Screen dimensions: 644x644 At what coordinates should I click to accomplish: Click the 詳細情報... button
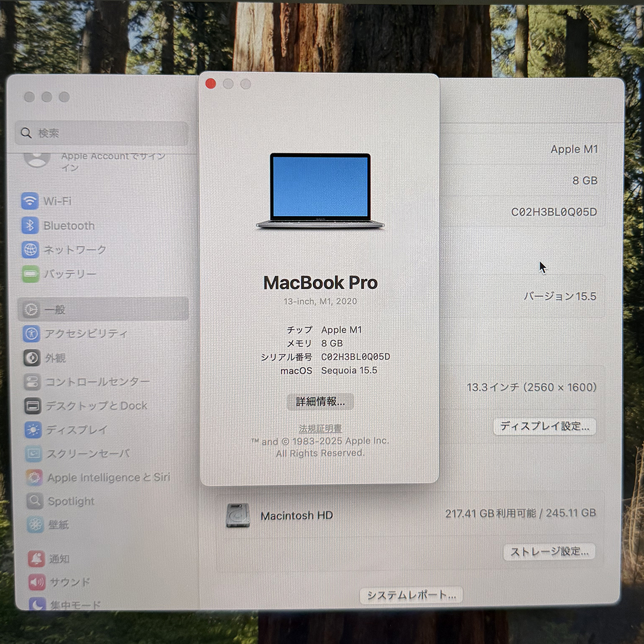click(320, 401)
